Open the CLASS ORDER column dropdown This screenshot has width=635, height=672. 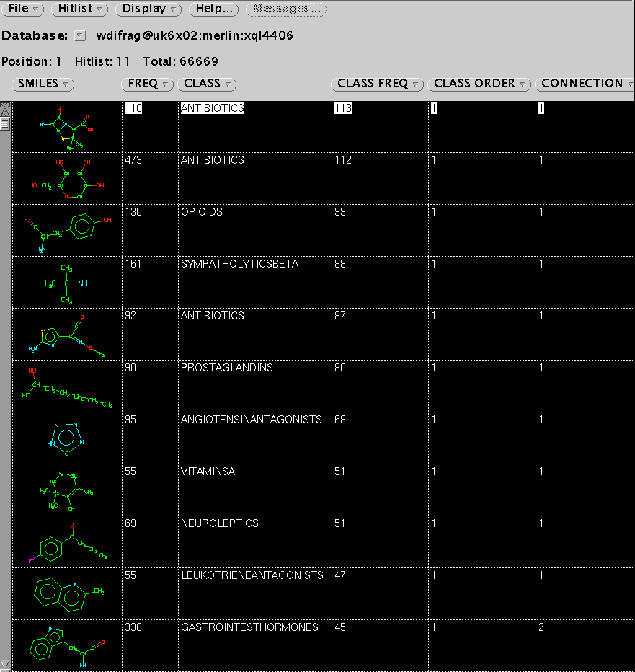[x=479, y=84]
